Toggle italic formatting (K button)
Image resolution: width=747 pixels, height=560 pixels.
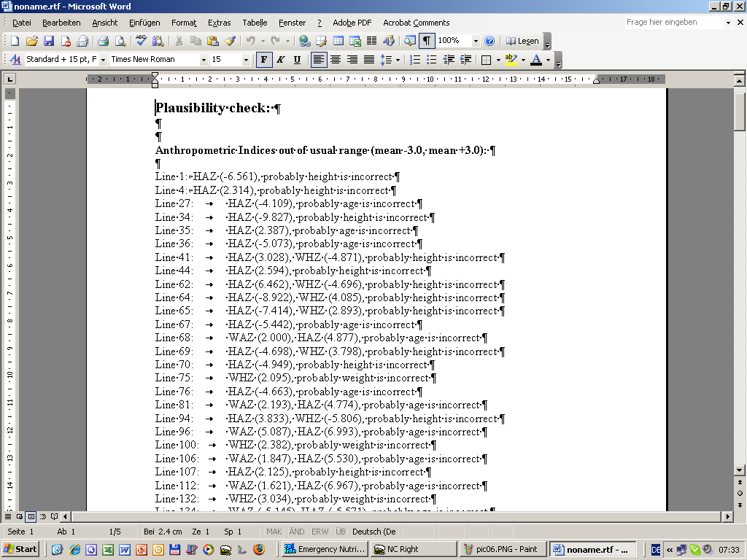[x=280, y=60]
